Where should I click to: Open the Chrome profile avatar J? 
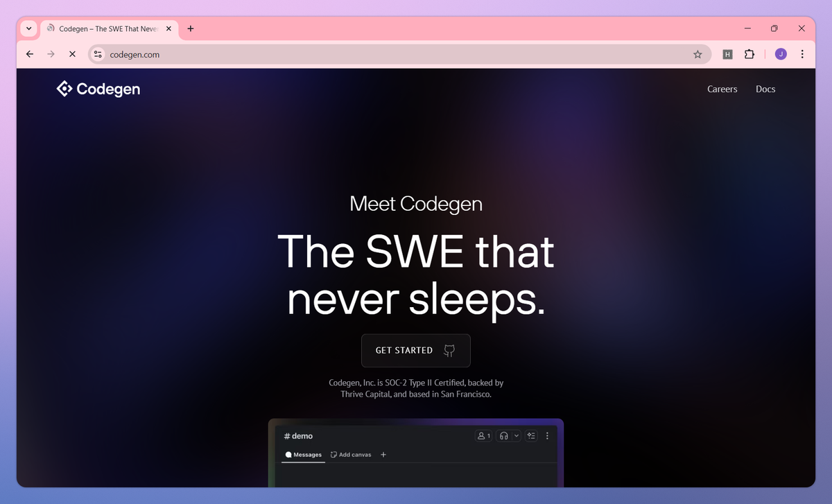point(781,54)
